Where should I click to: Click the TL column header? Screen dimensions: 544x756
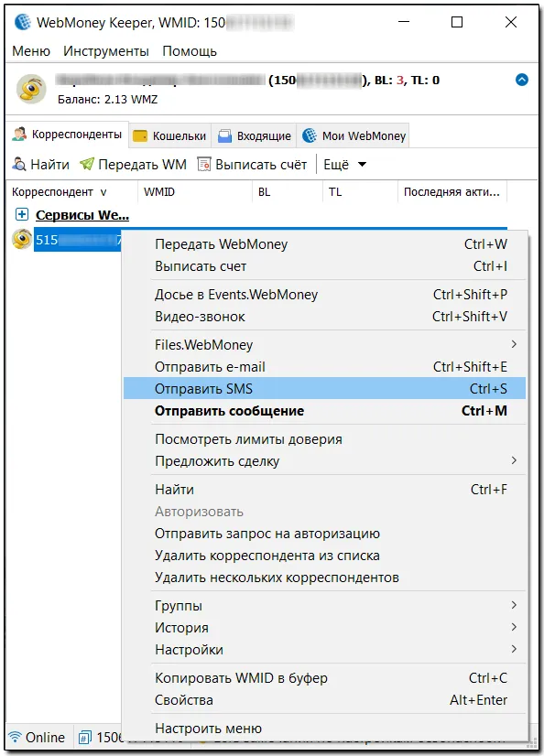tap(360, 192)
